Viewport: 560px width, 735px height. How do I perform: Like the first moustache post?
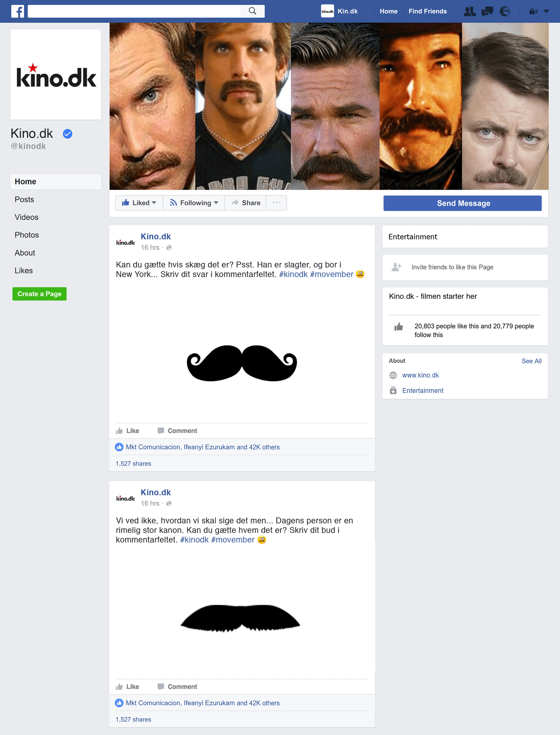[x=127, y=431]
